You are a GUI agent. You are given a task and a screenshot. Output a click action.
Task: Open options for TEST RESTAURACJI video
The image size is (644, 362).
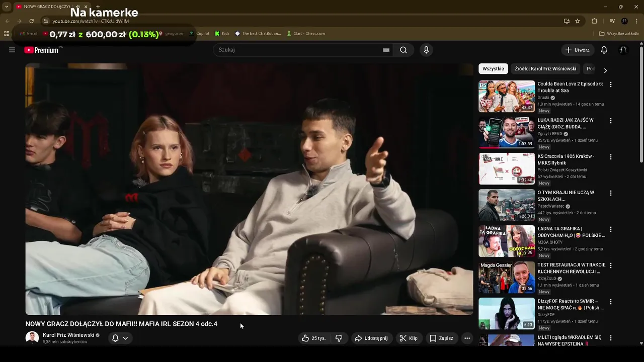pos(611,265)
